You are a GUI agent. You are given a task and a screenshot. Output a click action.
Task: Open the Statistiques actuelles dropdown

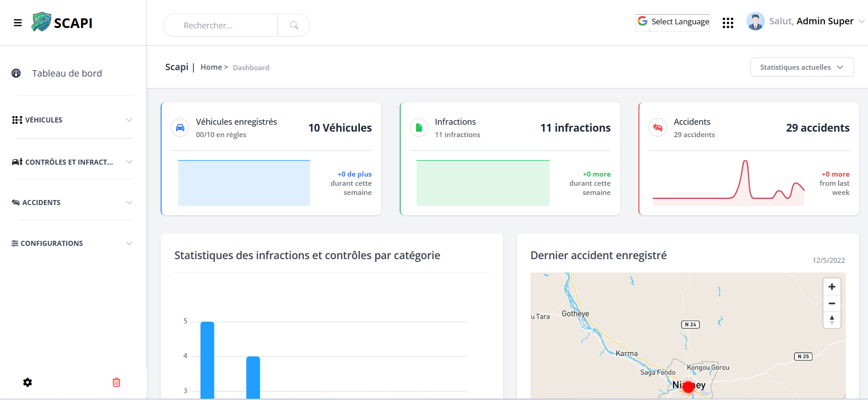[802, 67]
